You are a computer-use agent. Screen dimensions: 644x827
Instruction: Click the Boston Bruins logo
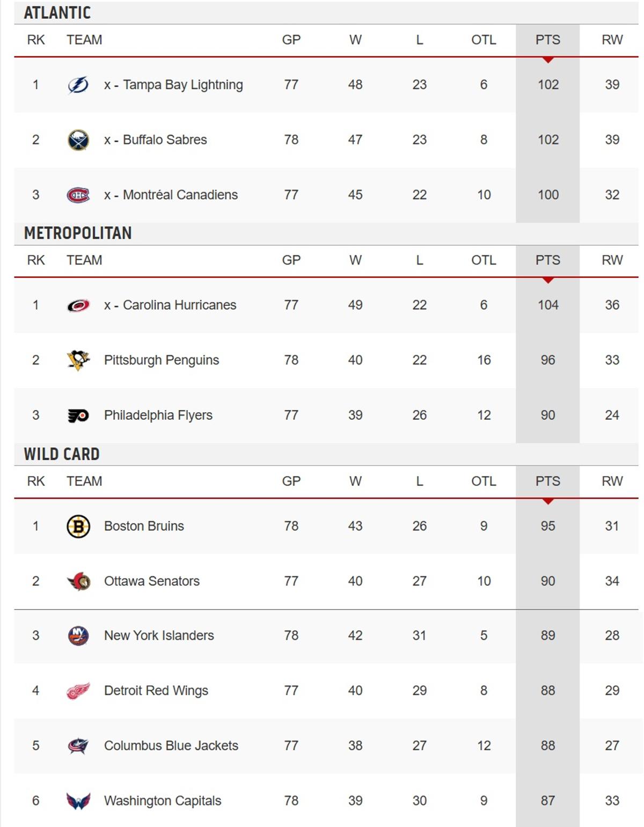(77, 526)
